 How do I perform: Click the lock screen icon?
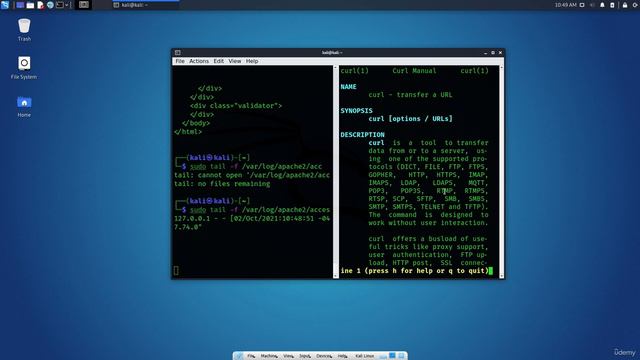[x=625, y=5]
